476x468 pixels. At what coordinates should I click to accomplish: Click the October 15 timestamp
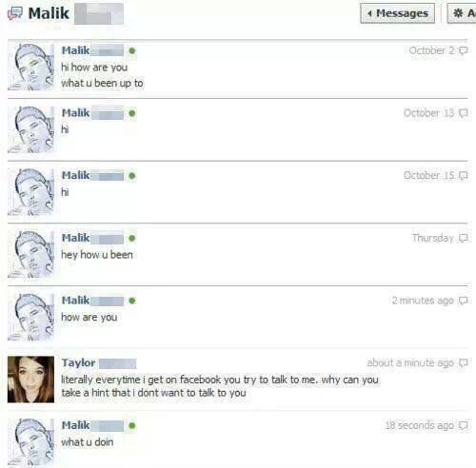point(428,175)
